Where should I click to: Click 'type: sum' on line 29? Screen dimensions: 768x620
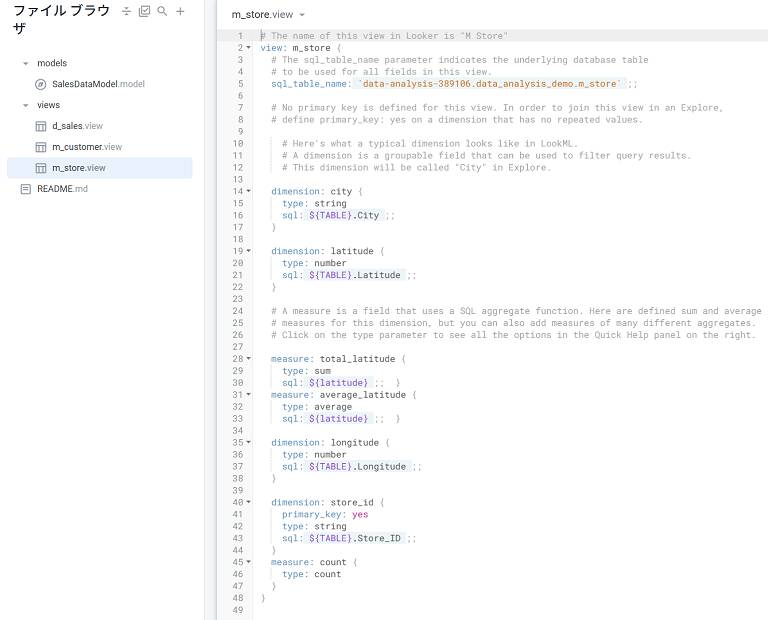(x=306, y=371)
